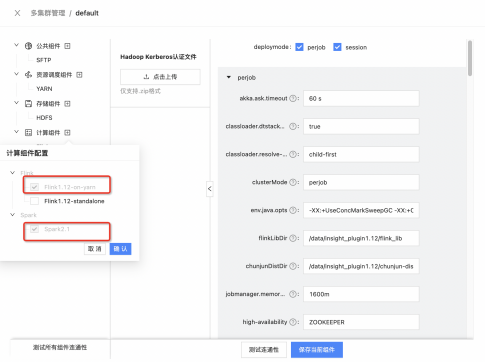
Task: Click 点击上传 to upload Kerberos file
Action: pos(160,77)
